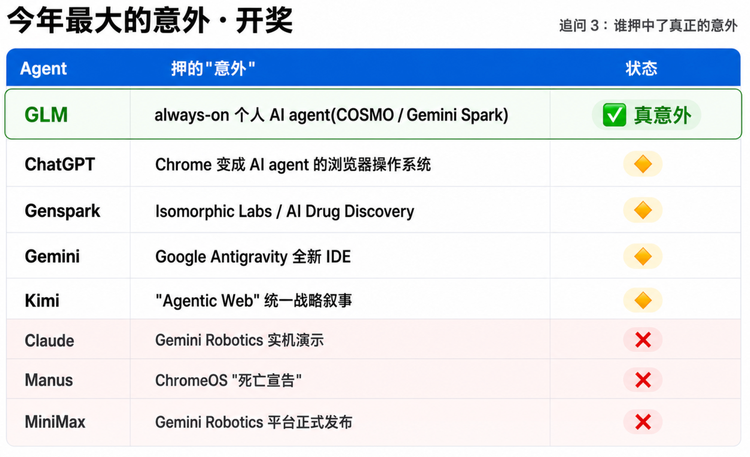Image resolution: width=750 pixels, height=457 pixels.
Task: Click the Google Antigravity 全新 IDE entry
Action: pyautogui.click(x=253, y=257)
